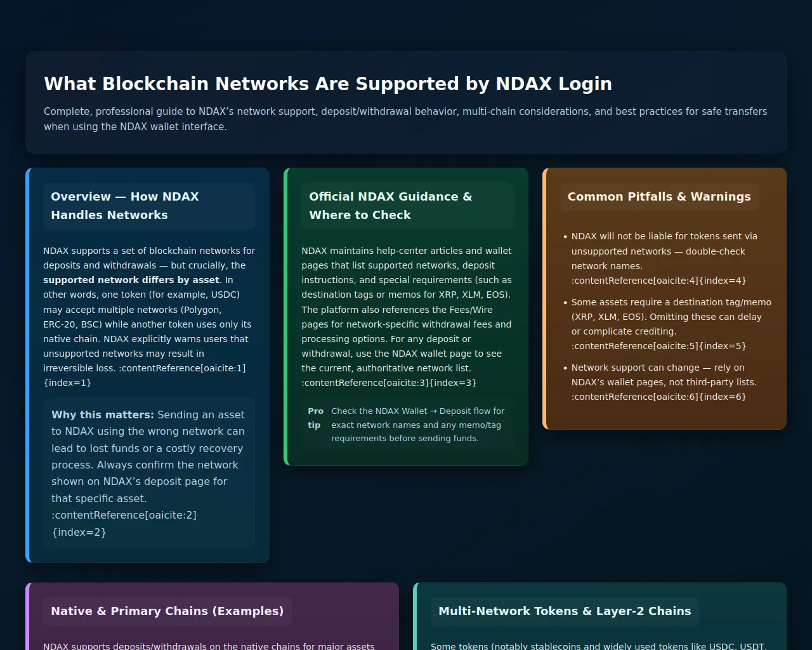812x650 pixels.
Task: Select the heading 'Native & Primary Chains (Examples)'
Action: (167, 611)
